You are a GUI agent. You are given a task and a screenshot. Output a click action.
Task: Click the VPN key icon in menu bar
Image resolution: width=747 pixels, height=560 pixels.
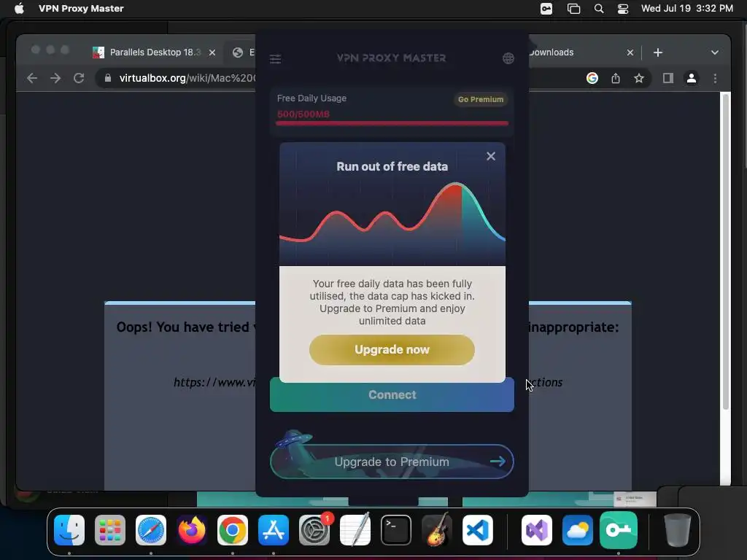click(546, 9)
